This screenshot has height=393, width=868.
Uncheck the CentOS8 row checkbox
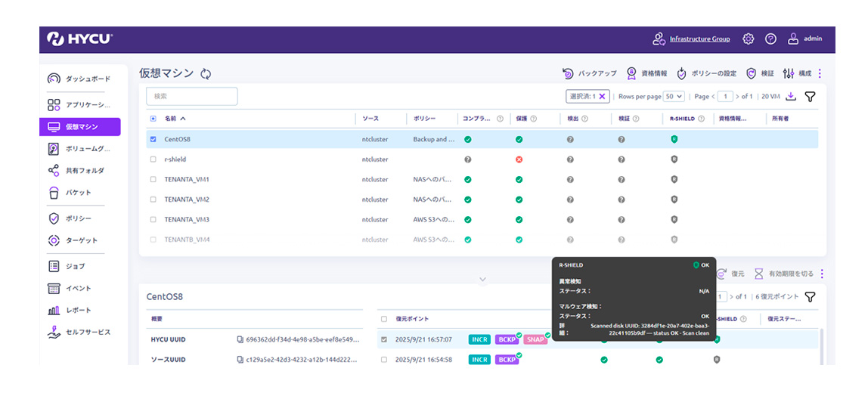(x=153, y=139)
